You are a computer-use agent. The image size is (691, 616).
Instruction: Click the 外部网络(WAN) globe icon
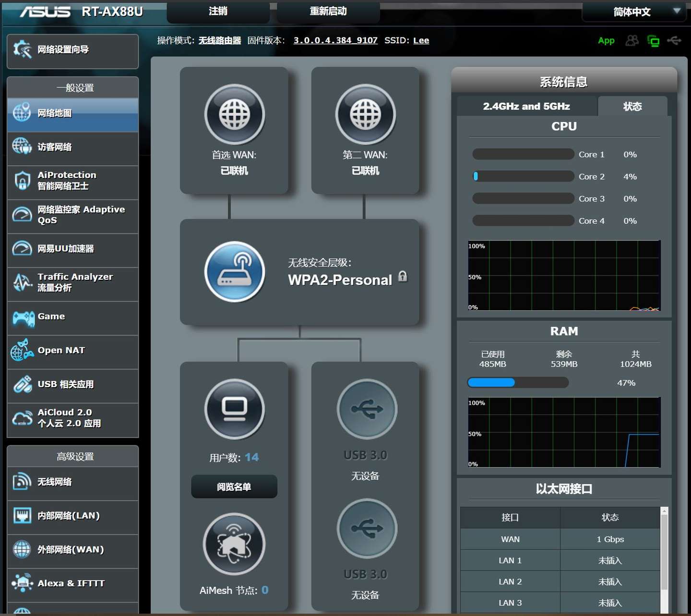pos(22,549)
